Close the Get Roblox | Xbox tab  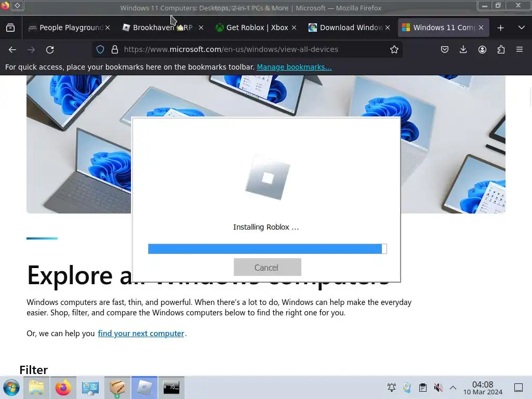tap(294, 28)
